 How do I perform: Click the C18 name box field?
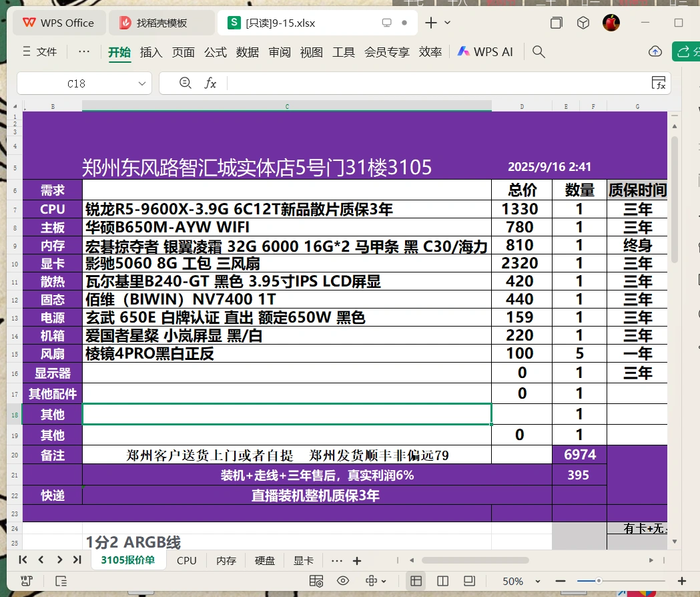tap(76, 83)
